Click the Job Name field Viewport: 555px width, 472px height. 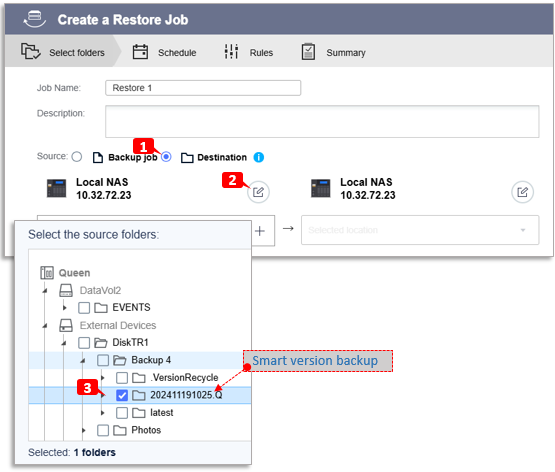[203, 88]
